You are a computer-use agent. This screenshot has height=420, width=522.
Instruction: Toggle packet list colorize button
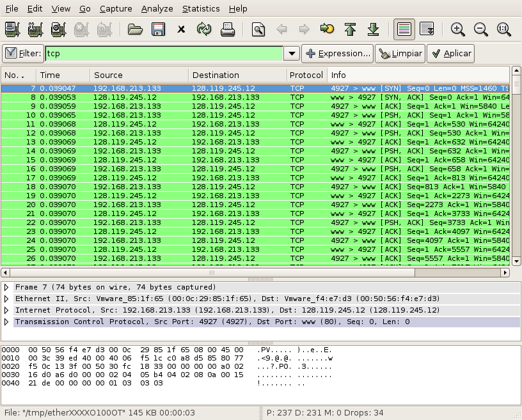click(404, 29)
